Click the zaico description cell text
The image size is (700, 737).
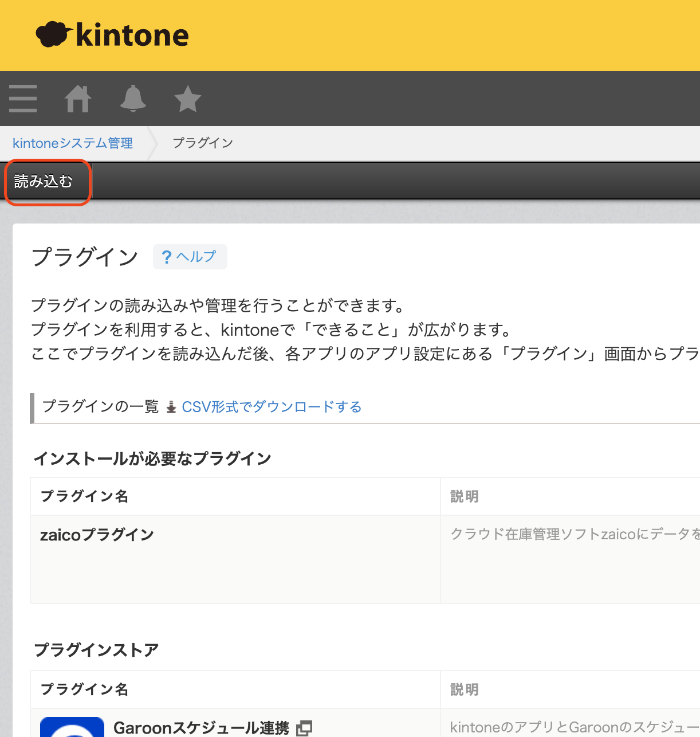575,534
